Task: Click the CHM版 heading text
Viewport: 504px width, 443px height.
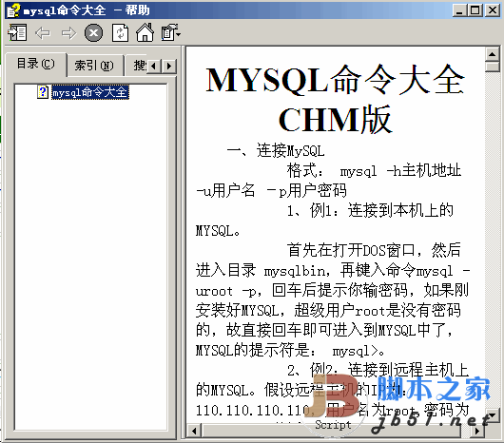Action: [x=336, y=120]
